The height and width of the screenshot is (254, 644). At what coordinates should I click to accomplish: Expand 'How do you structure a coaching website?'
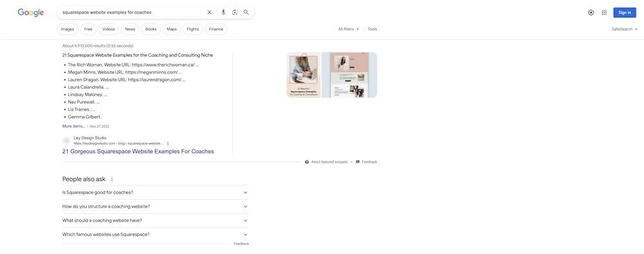click(155, 206)
